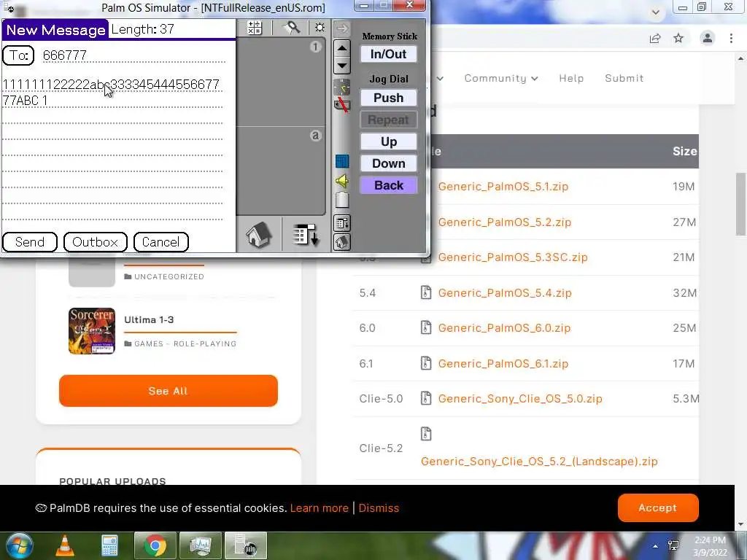
Task: Click the clock icon in the simulator side strip
Action: [x=342, y=87]
